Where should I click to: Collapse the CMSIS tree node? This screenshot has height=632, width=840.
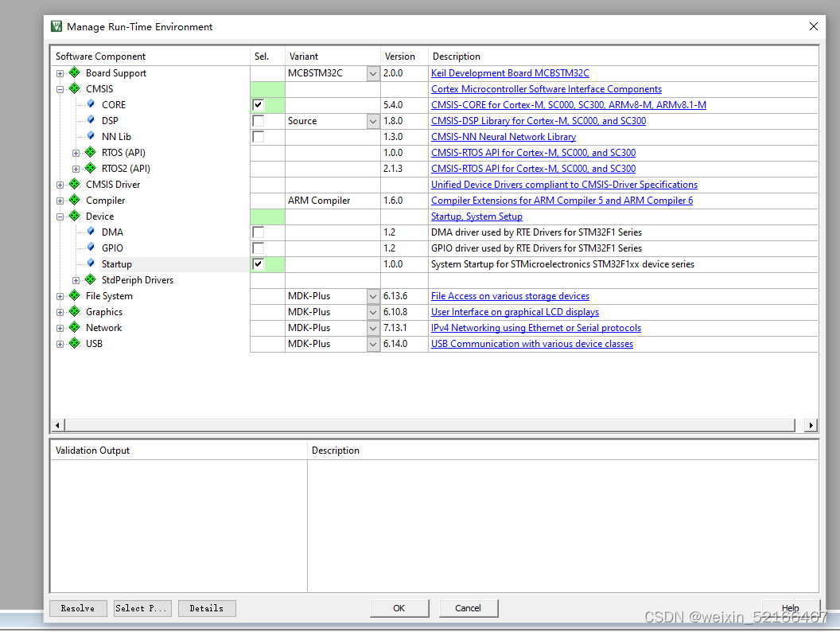pyautogui.click(x=60, y=89)
